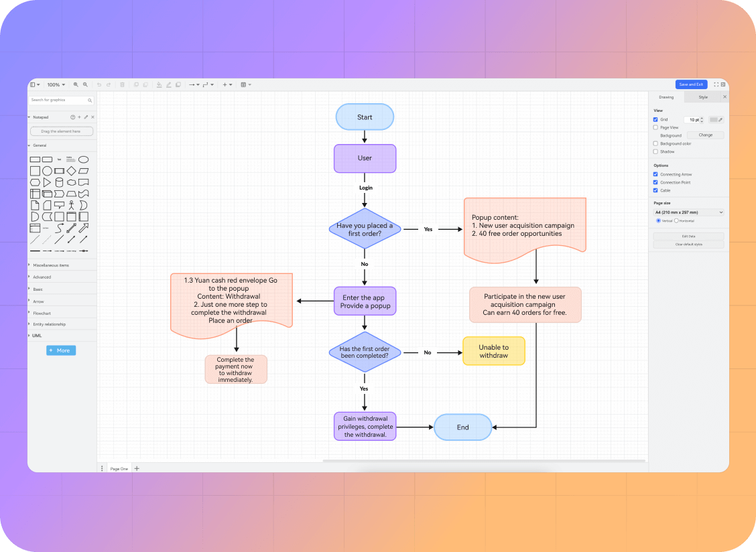This screenshot has width=756, height=552.
Task: Select the diamond shape in General
Action: (71, 171)
